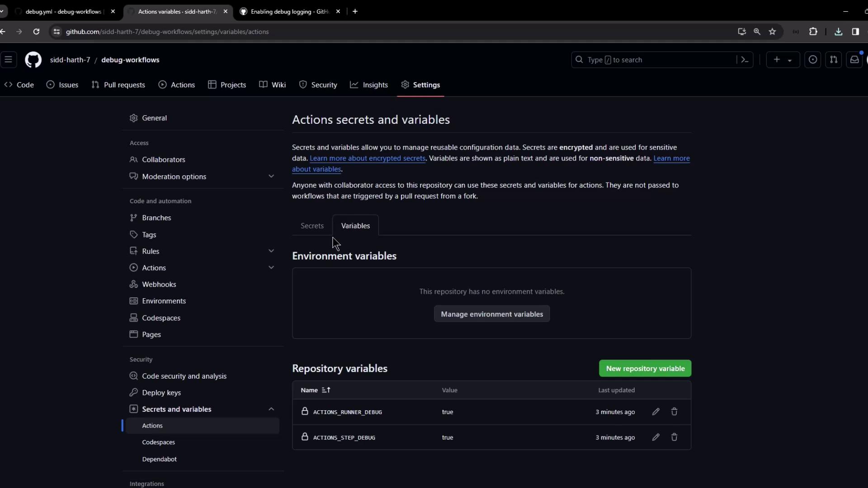This screenshot has width=868, height=488.
Task: Open the command palette icon in search
Action: (x=745, y=60)
